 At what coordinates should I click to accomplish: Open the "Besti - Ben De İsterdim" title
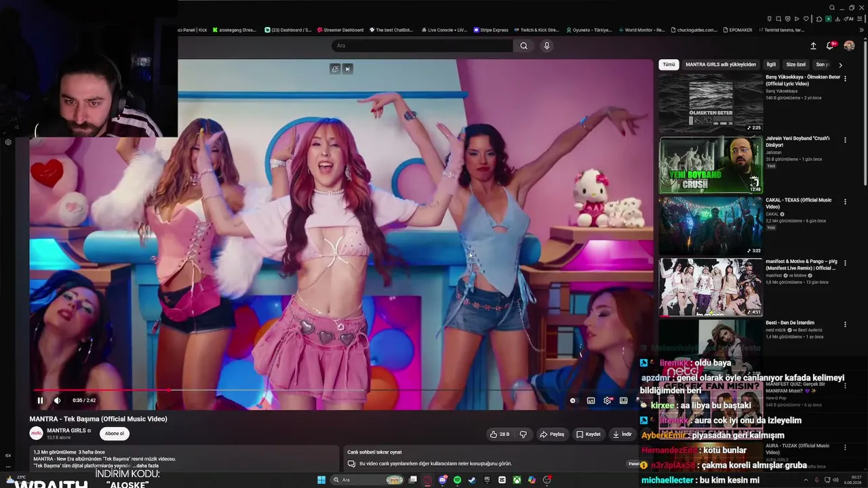[x=790, y=323]
